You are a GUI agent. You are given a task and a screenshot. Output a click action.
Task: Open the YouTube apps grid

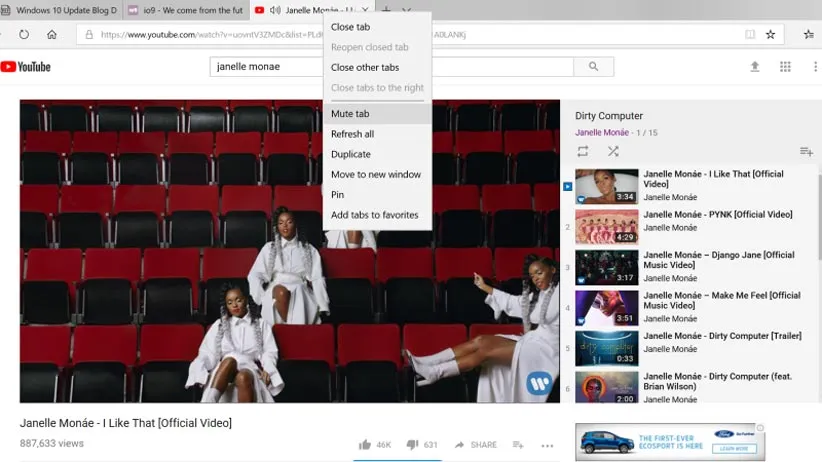coord(785,67)
